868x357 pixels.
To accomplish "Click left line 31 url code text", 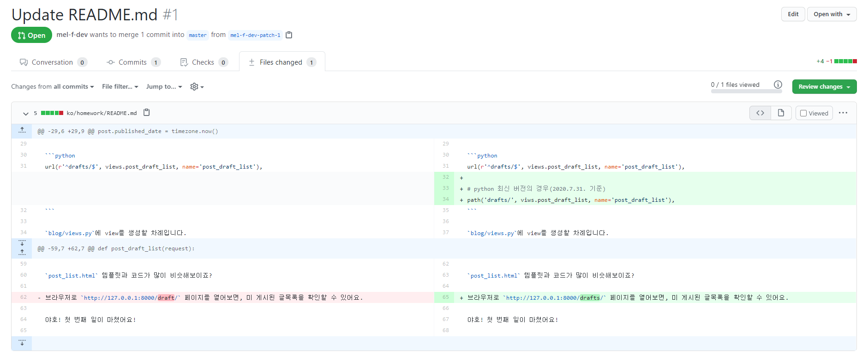I will (154, 167).
